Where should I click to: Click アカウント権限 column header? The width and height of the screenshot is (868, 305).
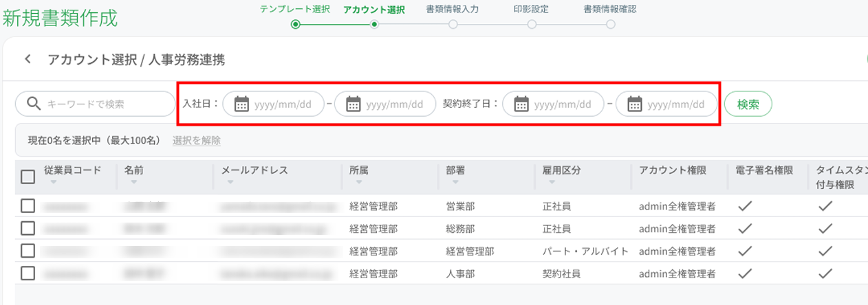(x=673, y=170)
